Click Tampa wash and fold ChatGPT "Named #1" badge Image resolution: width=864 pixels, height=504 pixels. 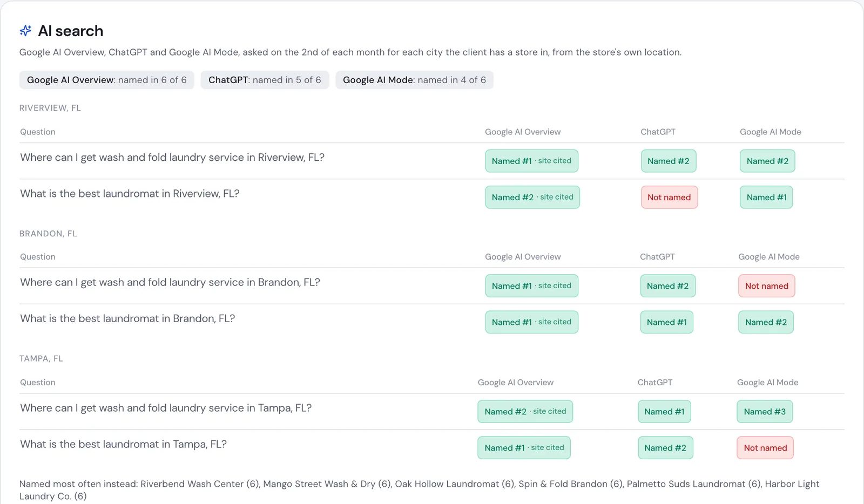pyautogui.click(x=664, y=411)
